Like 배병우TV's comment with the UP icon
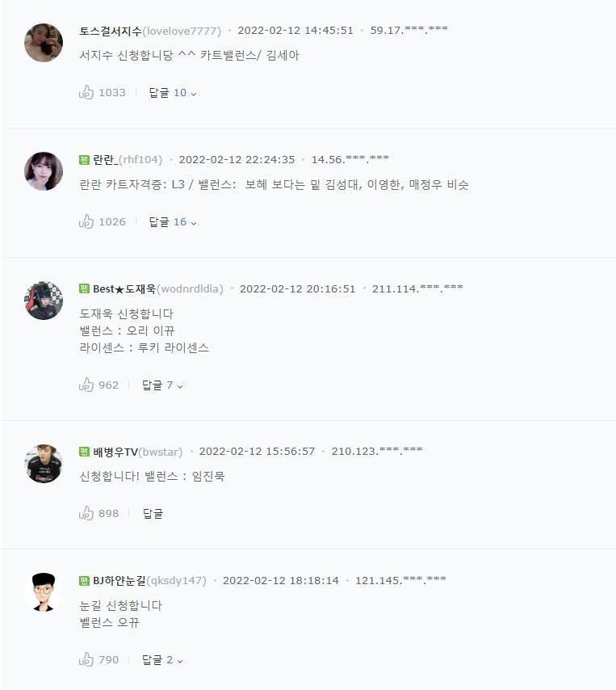Viewport: 616px width, 690px height. tap(86, 513)
